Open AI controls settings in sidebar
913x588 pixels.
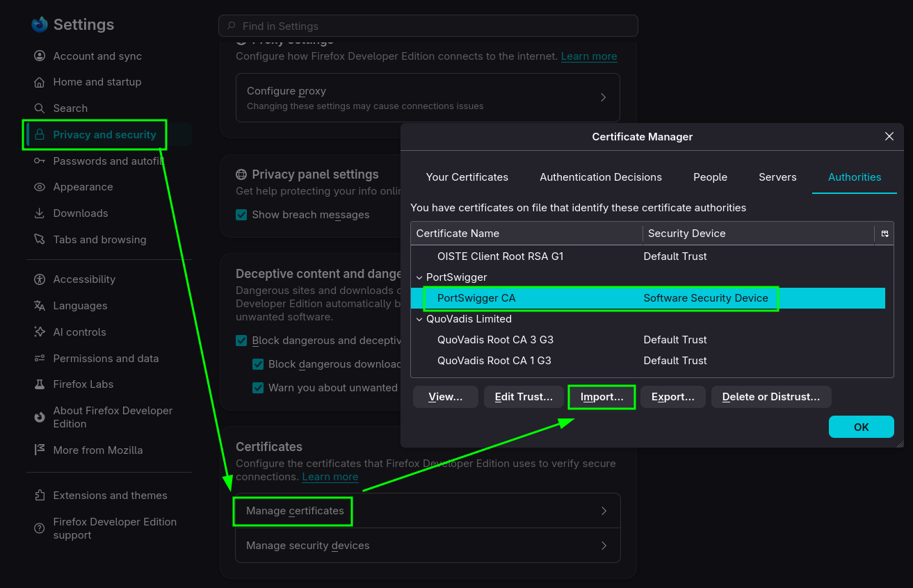point(79,332)
